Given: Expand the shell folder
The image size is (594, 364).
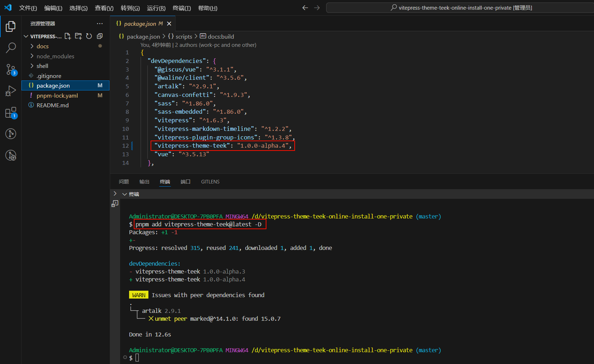Looking at the screenshot, I should coord(65,66).
